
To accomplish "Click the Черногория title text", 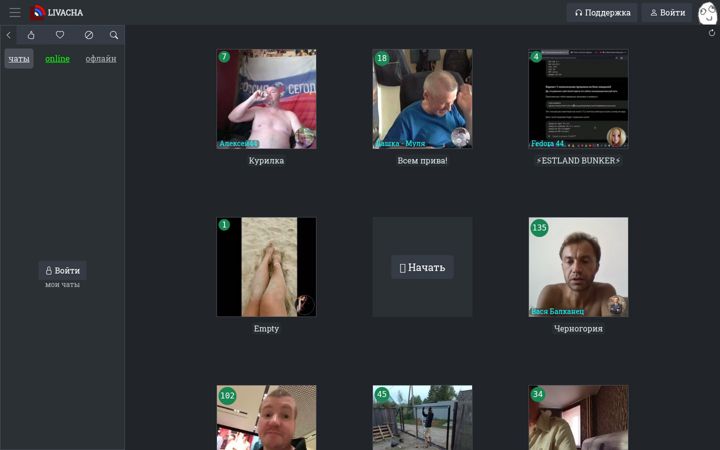I will click(x=579, y=329).
